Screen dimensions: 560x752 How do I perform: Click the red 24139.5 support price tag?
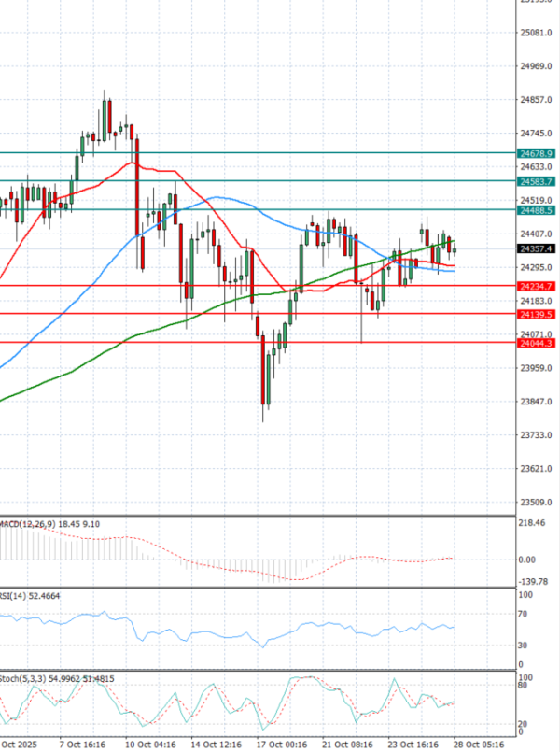pyautogui.click(x=537, y=316)
